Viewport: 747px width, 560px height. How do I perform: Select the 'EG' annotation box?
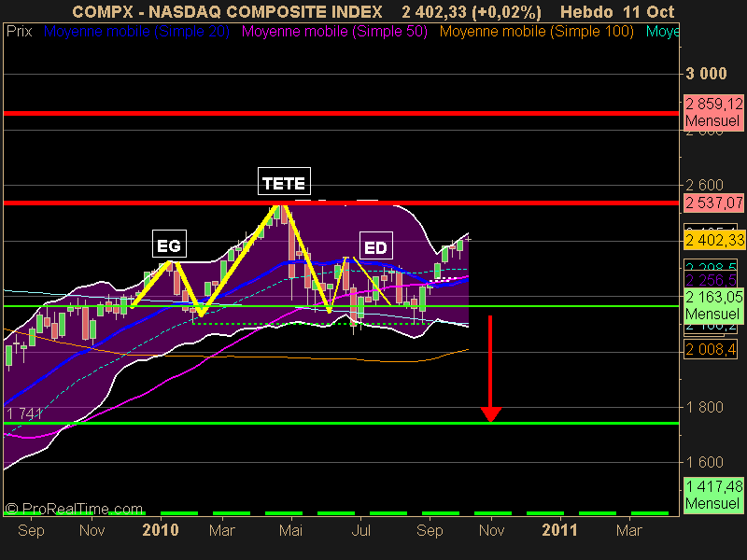coord(169,244)
